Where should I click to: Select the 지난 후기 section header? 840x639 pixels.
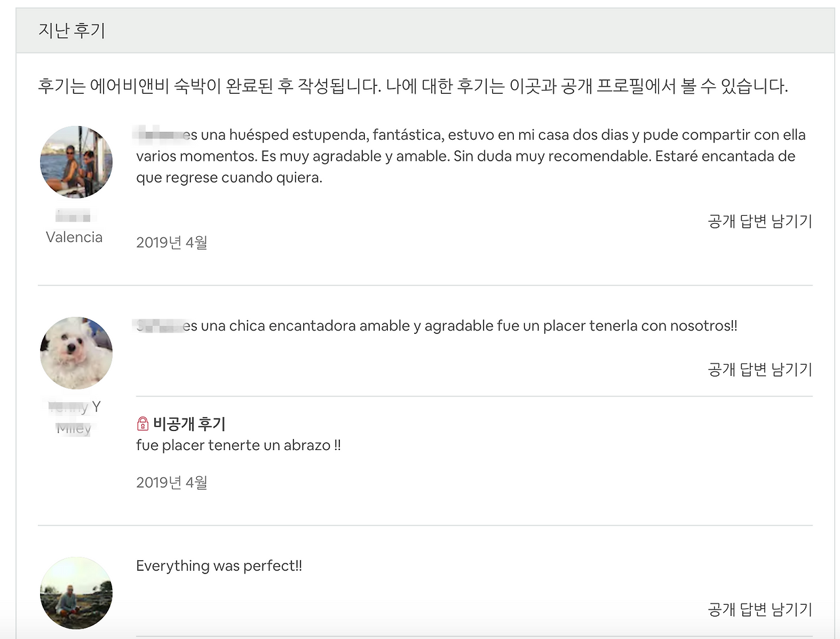[x=72, y=30]
